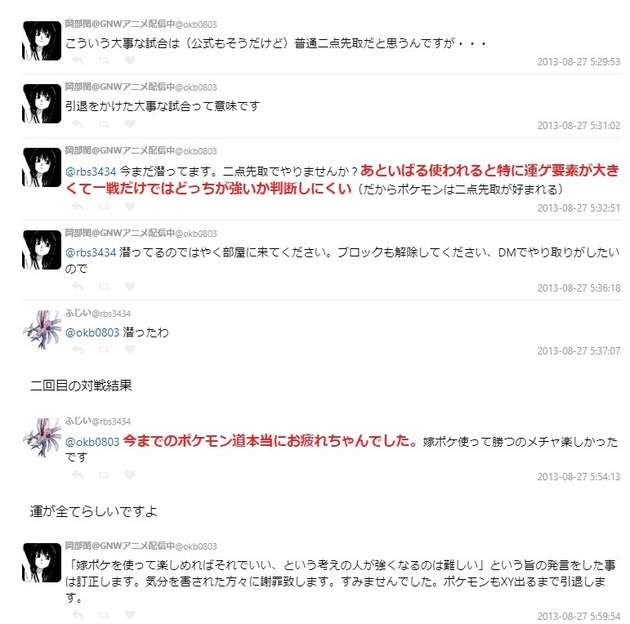Open the @rbs3434 mention in 5:36:18 tweet

91,253
